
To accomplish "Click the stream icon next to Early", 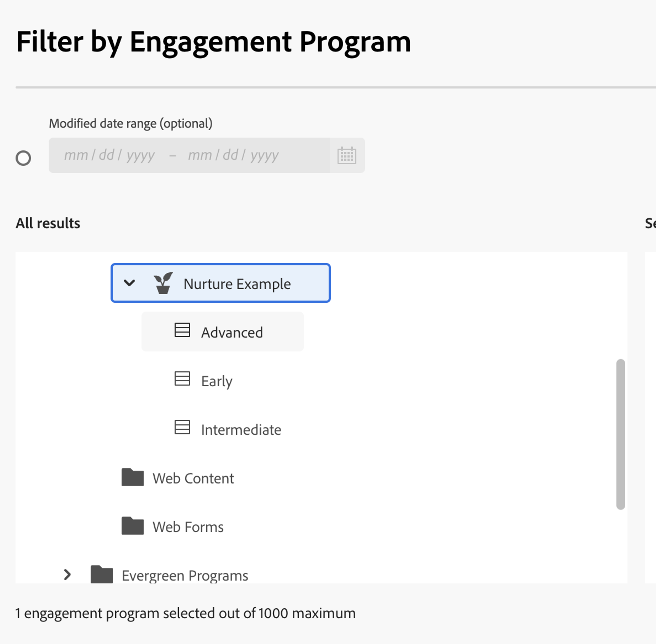I will click(182, 379).
